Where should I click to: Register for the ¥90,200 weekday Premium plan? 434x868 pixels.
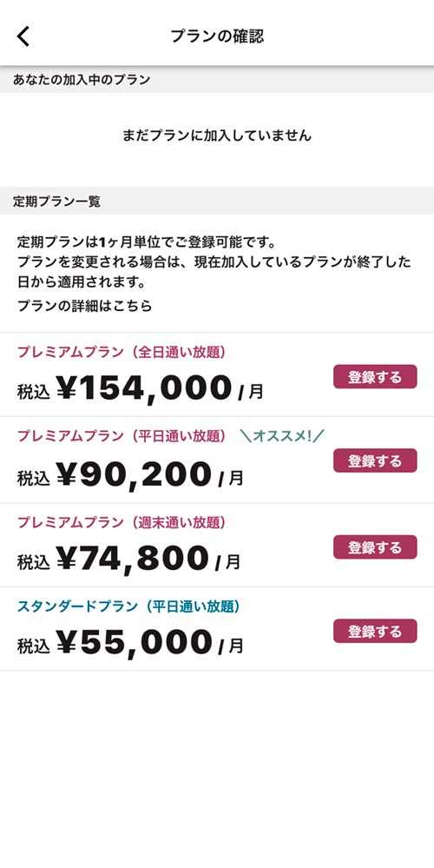click(375, 461)
